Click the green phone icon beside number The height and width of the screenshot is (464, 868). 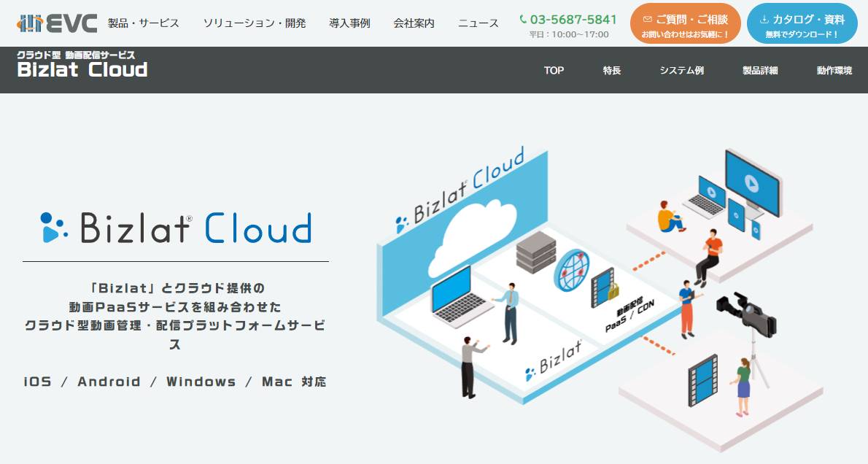pyautogui.click(x=523, y=20)
